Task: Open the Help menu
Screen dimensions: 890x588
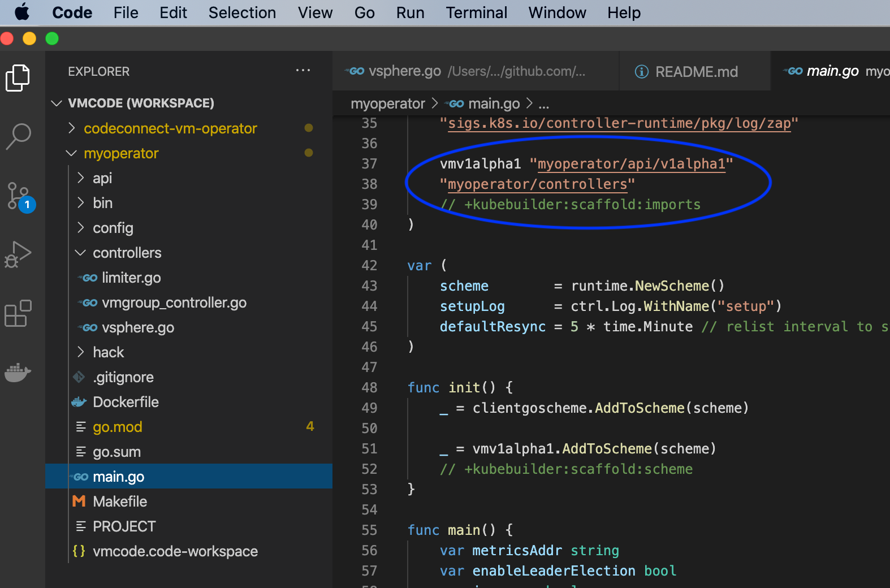Action: (624, 12)
